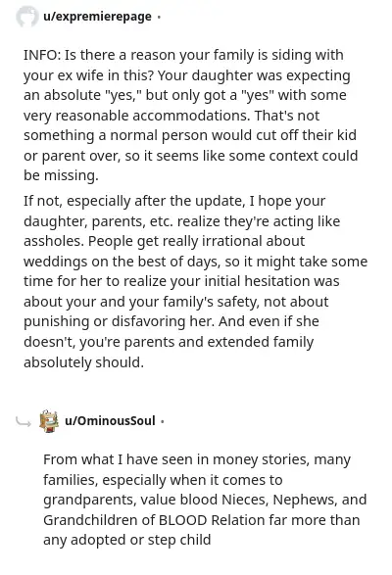Click the dot separator after u/OminousSoul
The width and height of the screenshot is (392, 575).
[x=163, y=421]
